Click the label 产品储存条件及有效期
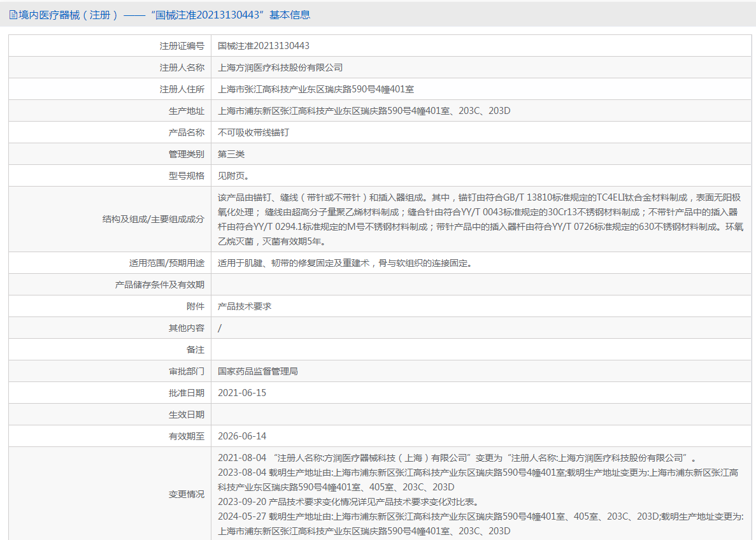 tap(160, 285)
